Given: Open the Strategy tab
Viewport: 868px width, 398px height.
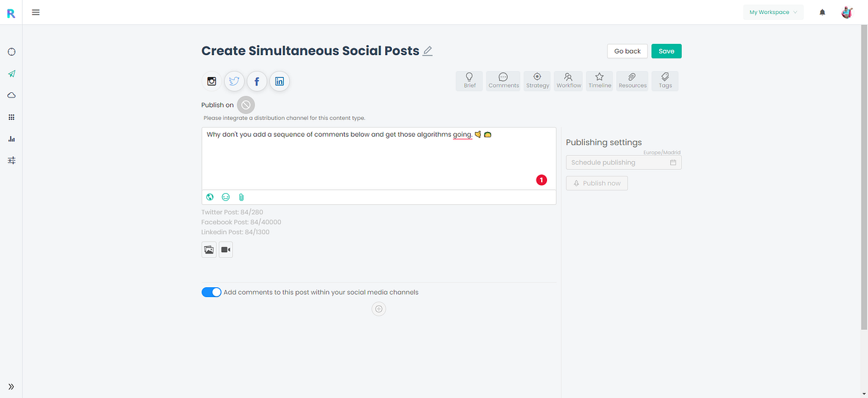Looking at the screenshot, I should [x=537, y=81].
